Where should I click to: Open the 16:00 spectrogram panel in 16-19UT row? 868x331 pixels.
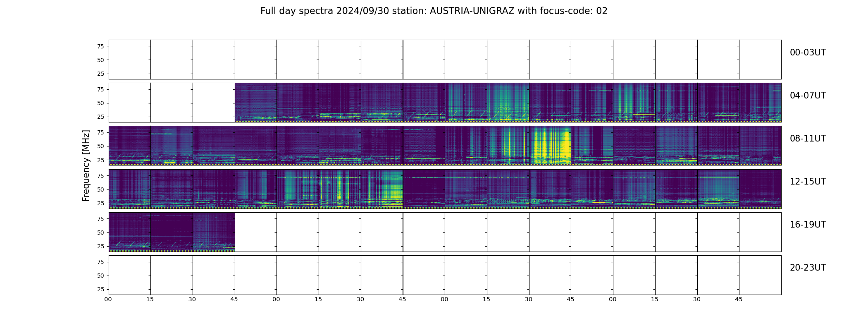pos(130,232)
